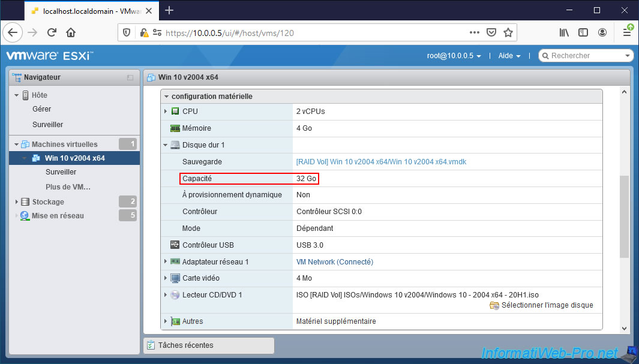Image resolution: width=639 pixels, height=364 pixels.
Task: Click the Adaptateur réseau 1 card icon
Action: coord(175,261)
